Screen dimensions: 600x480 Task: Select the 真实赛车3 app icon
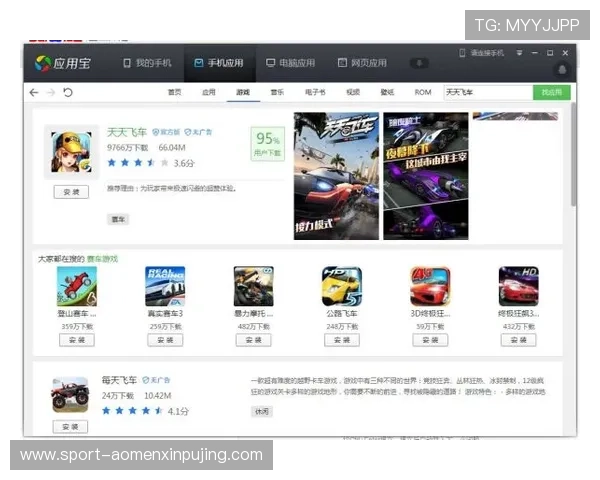[x=165, y=286]
